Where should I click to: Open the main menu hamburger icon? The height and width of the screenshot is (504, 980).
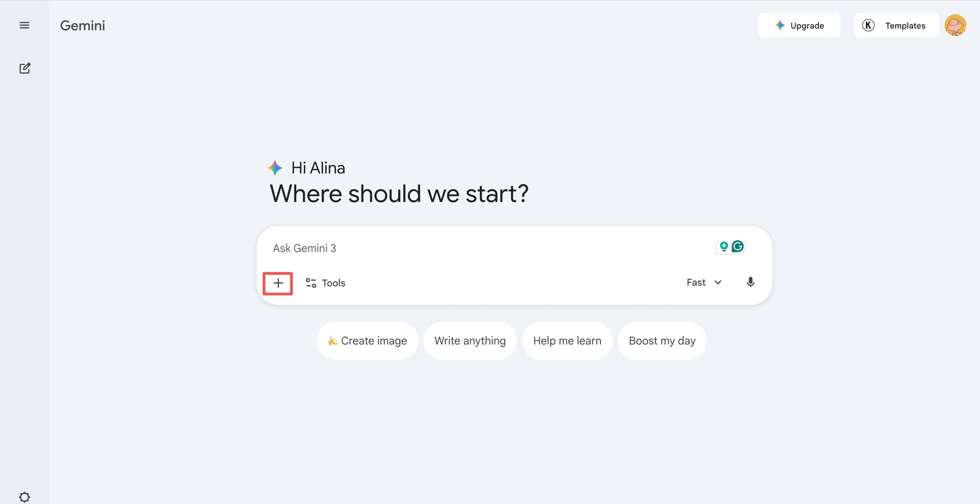[x=24, y=26]
